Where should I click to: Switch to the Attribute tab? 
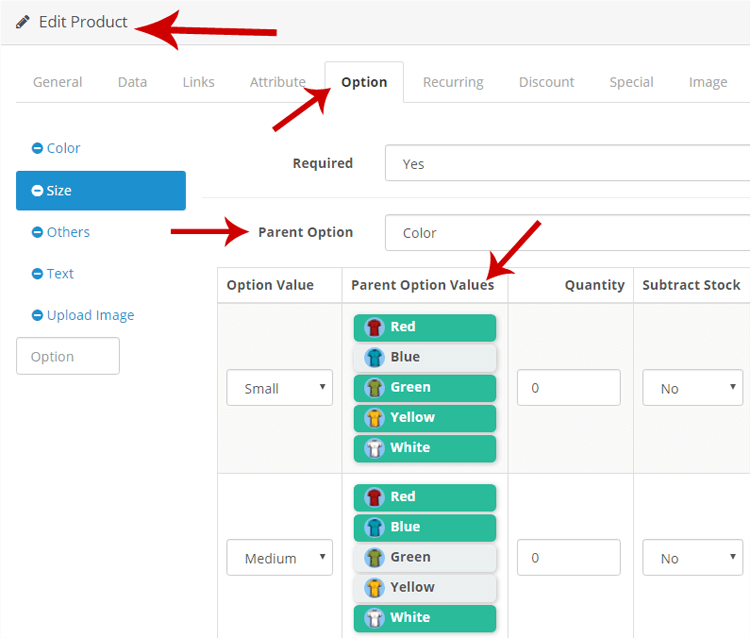(x=277, y=82)
